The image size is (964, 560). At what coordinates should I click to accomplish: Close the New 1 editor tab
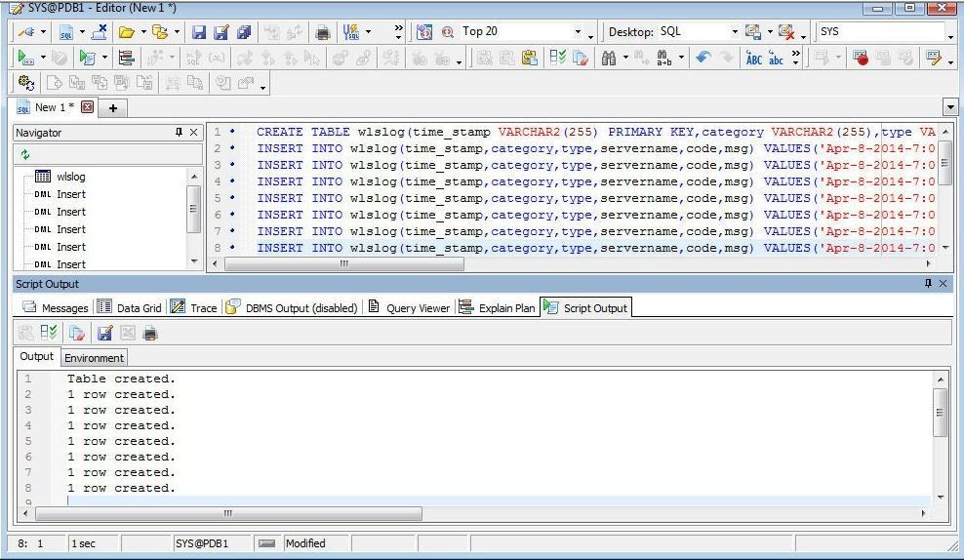88,107
